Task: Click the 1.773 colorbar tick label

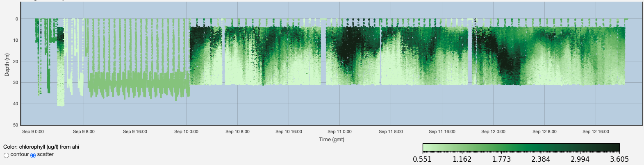Action: (x=501, y=159)
